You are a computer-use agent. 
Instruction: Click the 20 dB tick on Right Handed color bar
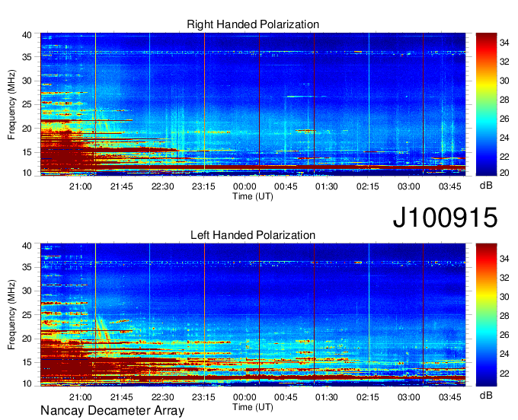(x=504, y=173)
